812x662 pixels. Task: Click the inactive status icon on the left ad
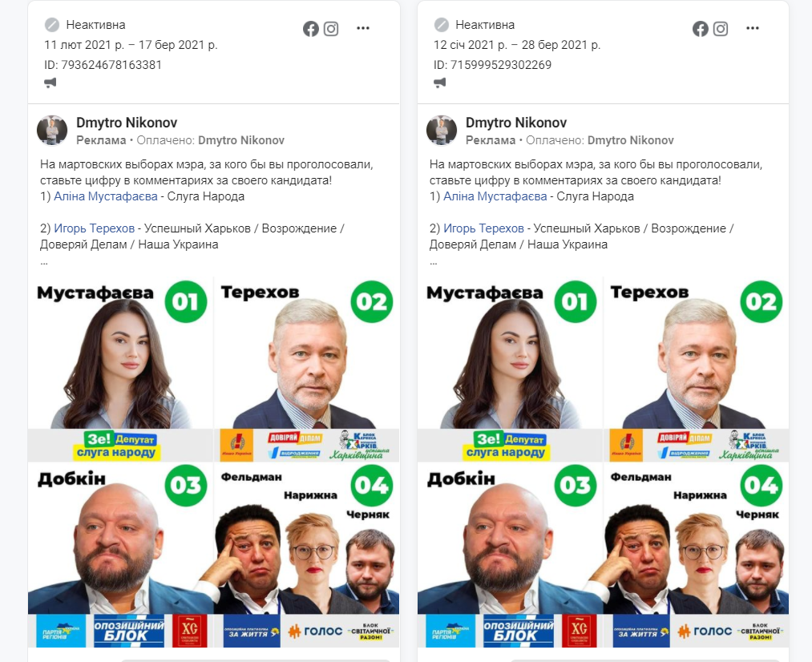pos(52,24)
